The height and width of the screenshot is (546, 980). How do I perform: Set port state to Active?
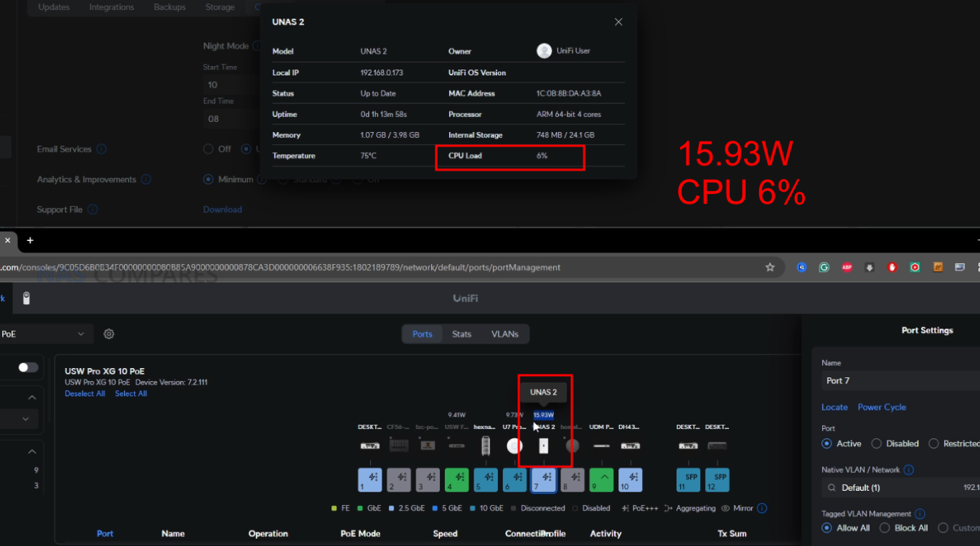coord(826,443)
